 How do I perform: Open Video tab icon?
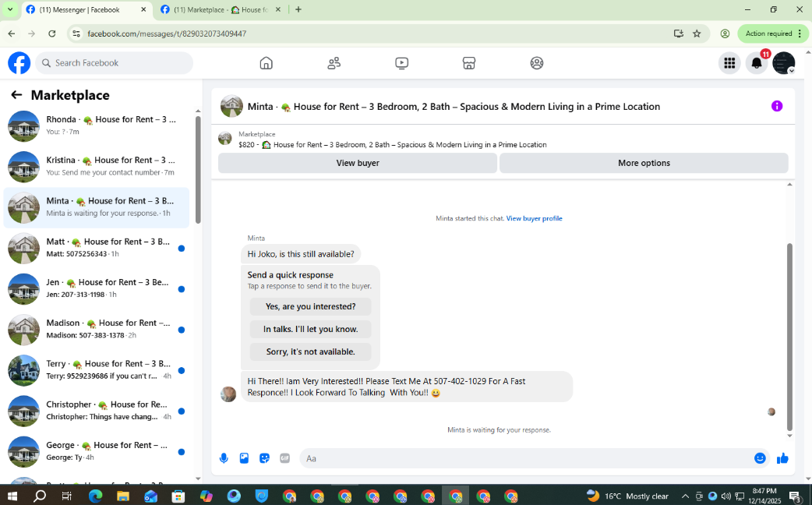tap(401, 63)
